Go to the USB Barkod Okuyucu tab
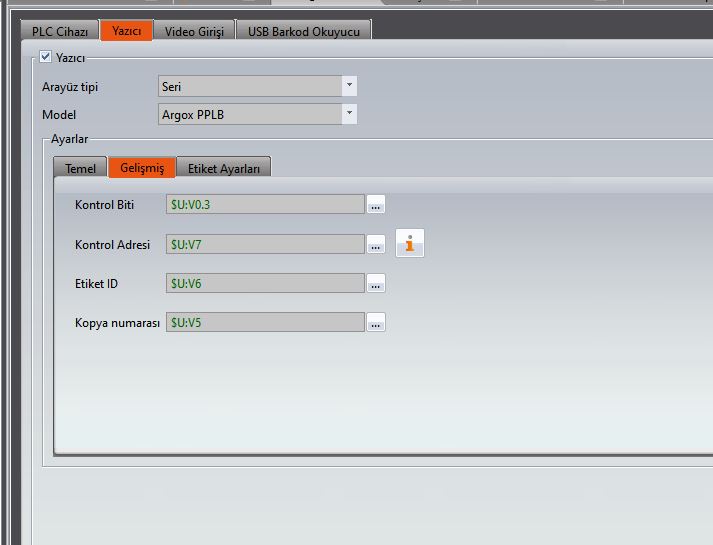 point(303,31)
